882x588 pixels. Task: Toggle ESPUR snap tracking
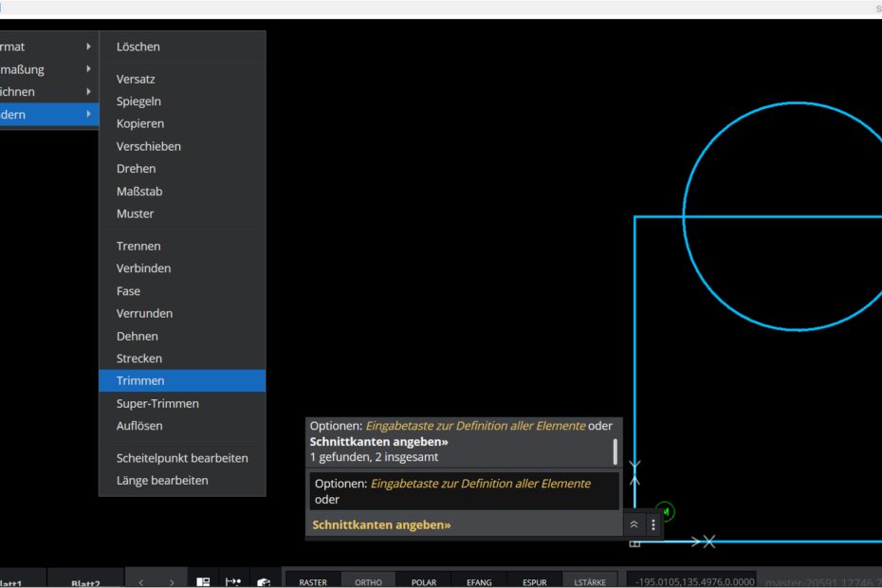click(534, 581)
